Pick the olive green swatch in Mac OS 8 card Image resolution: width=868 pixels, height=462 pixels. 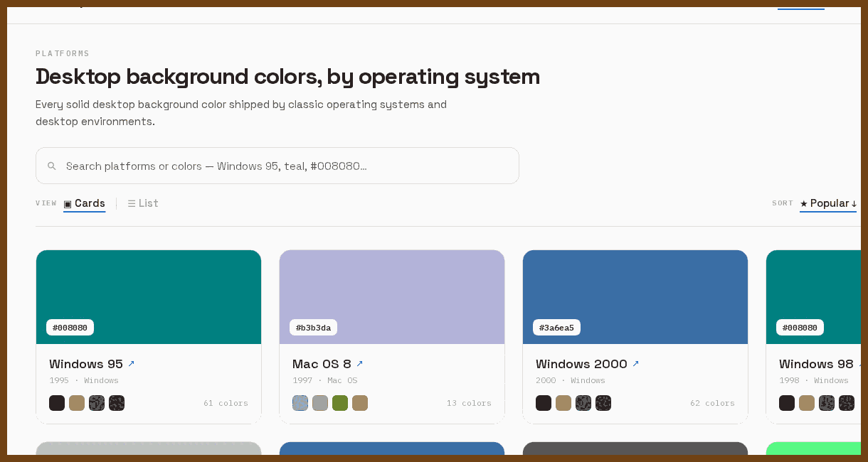pyautogui.click(x=340, y=403)
